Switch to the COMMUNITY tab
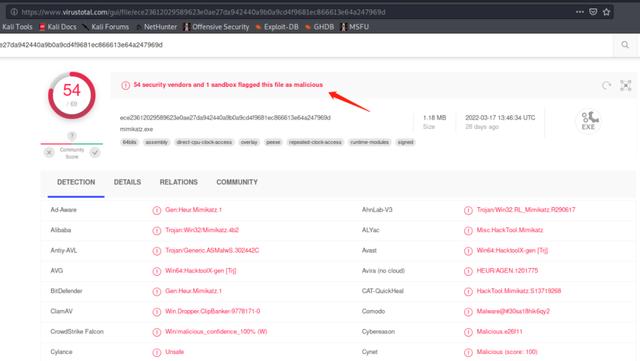Viewport: 640px width, 361px height. [x=237, y=182]
